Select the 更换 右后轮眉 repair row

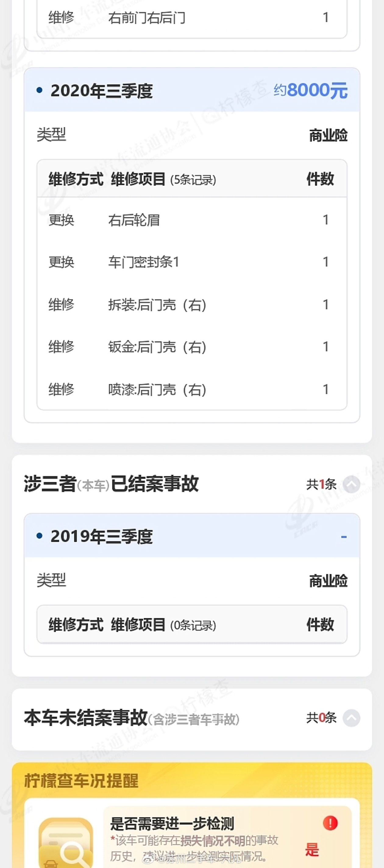(x=192, y=220)
